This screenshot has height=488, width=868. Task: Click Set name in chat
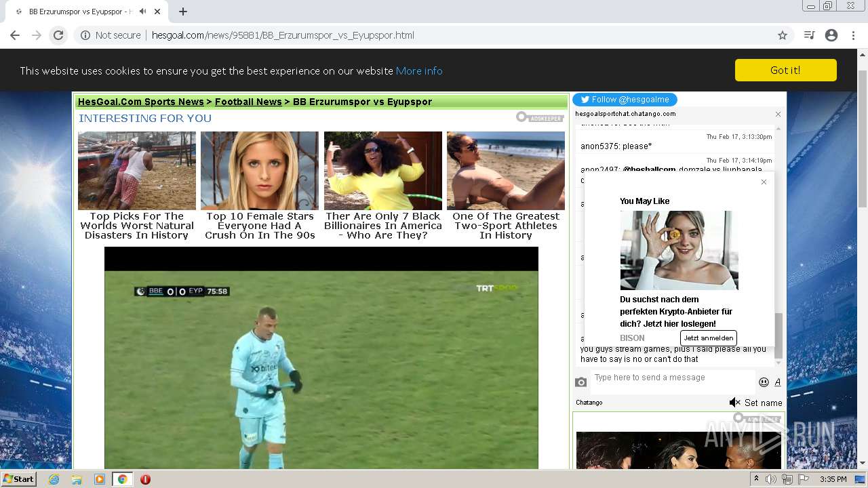tap(764, 403)
